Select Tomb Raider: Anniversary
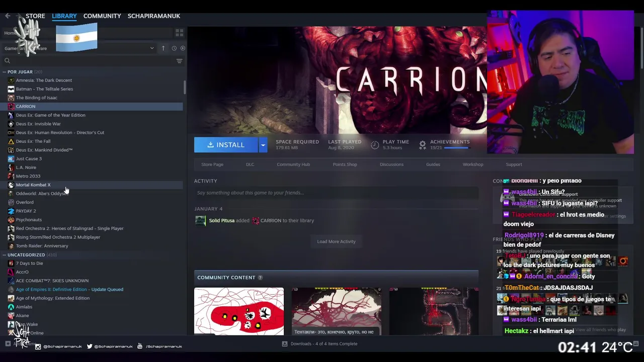 [x=42, y=246]
